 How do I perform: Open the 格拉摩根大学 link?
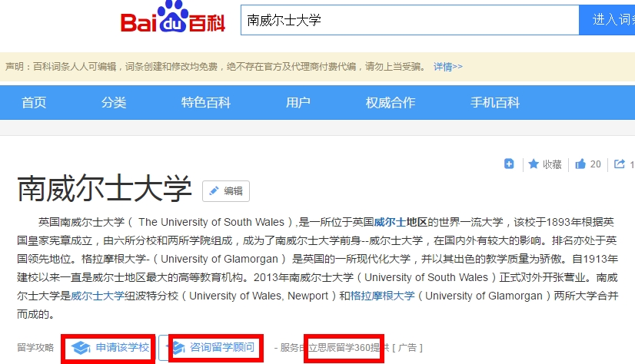pyautogui.click(x=382, y=296)
